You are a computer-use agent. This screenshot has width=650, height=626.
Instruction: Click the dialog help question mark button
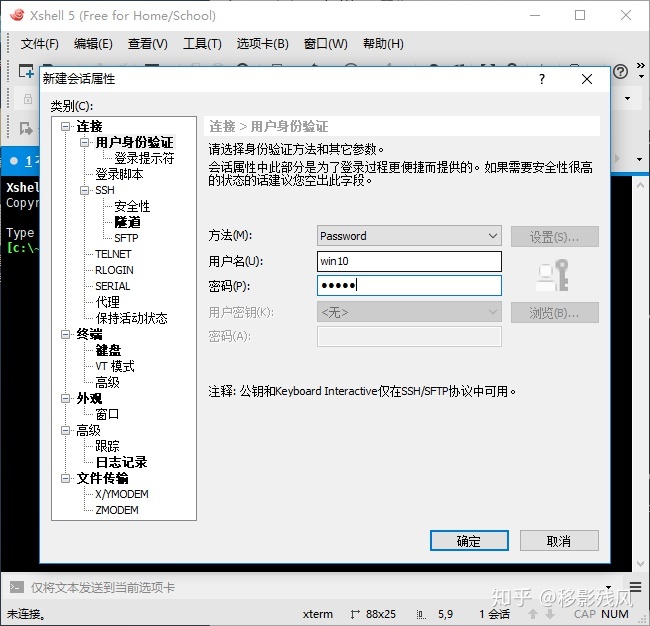[x=542, y=79]
